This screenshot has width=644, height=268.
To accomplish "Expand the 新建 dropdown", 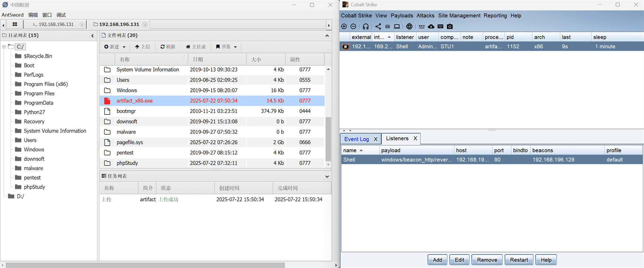I will 115,47.
